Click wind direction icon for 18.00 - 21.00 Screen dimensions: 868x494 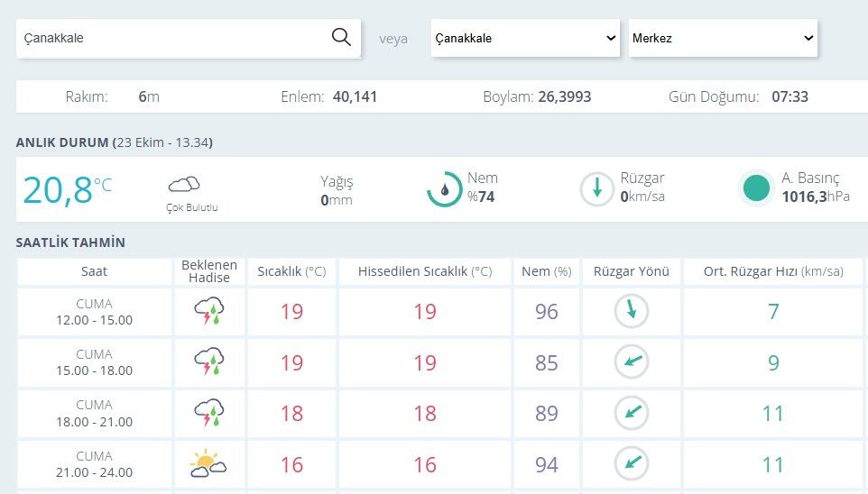pyautogui.click(x=631, y=413)
